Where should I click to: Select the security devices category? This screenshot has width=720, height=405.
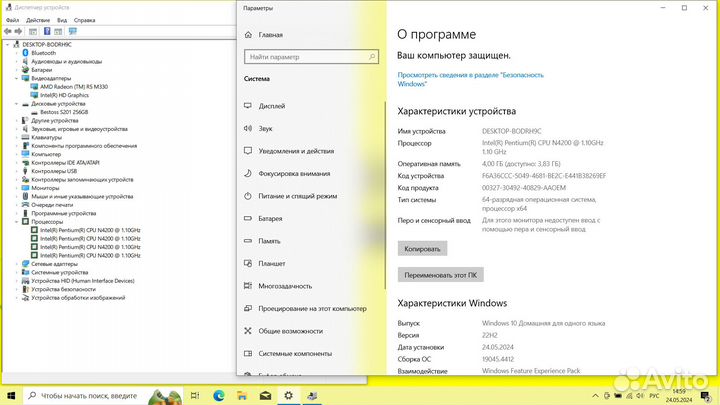[63, 289]
